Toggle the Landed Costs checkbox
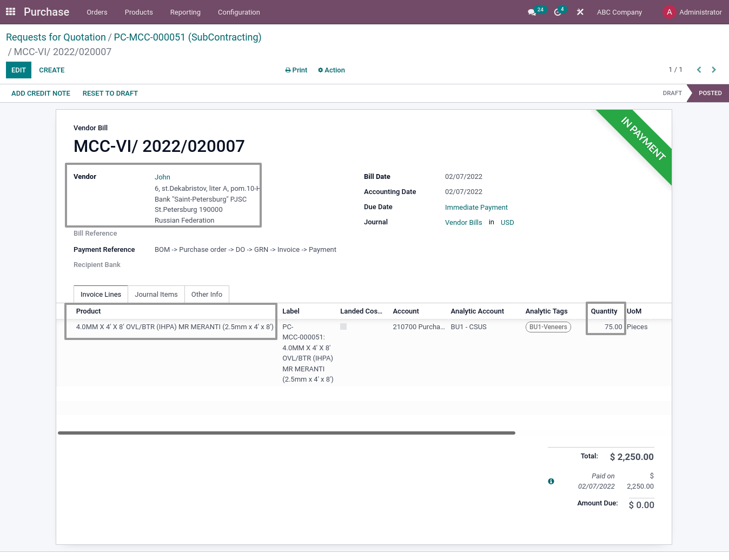The width and height of the screenshot is (729, 560). click(343, 326)
